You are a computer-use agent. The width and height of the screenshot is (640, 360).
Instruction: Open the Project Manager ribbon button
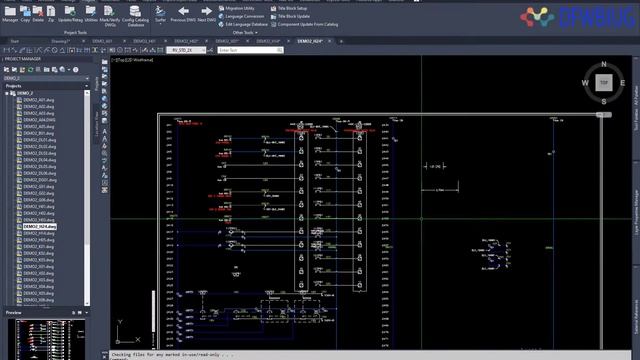pyautogui.click(x=10, y=14)
